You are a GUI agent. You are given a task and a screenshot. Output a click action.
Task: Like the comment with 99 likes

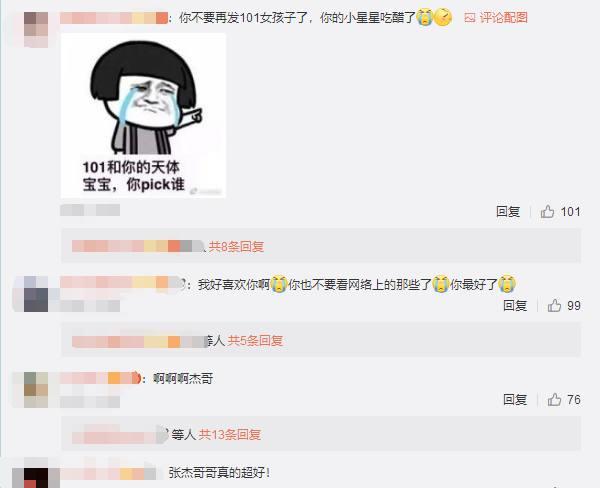554,305
